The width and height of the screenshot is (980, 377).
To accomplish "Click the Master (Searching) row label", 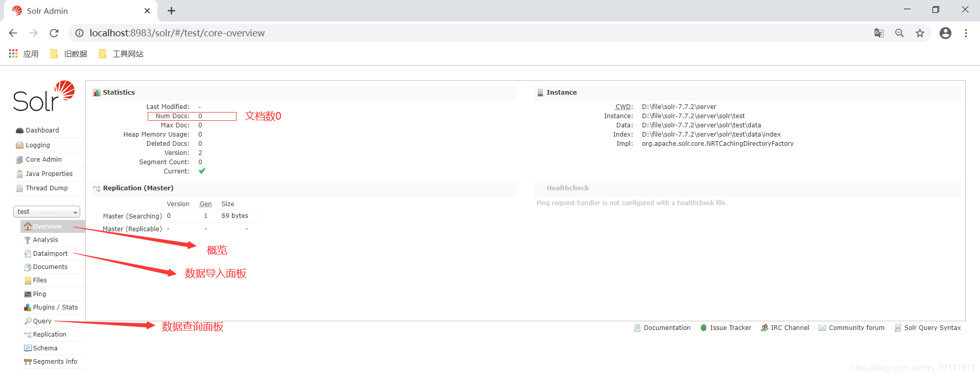I will tap(132, 216).
